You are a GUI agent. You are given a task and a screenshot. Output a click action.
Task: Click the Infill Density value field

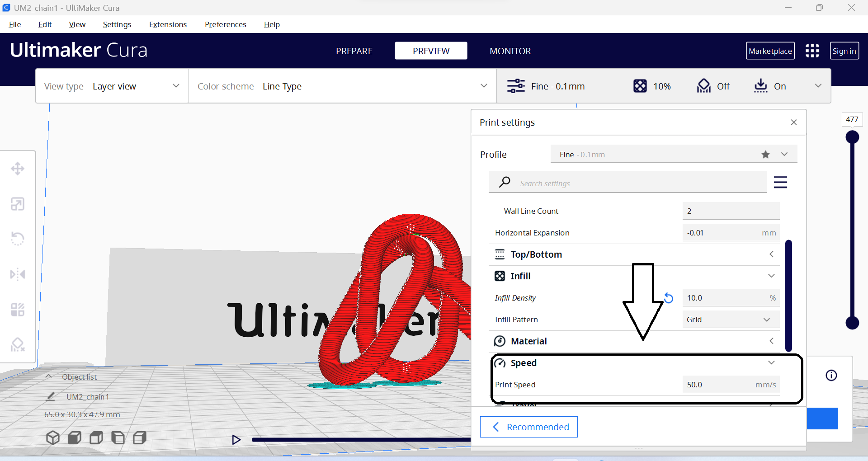(x=731, y=298)
